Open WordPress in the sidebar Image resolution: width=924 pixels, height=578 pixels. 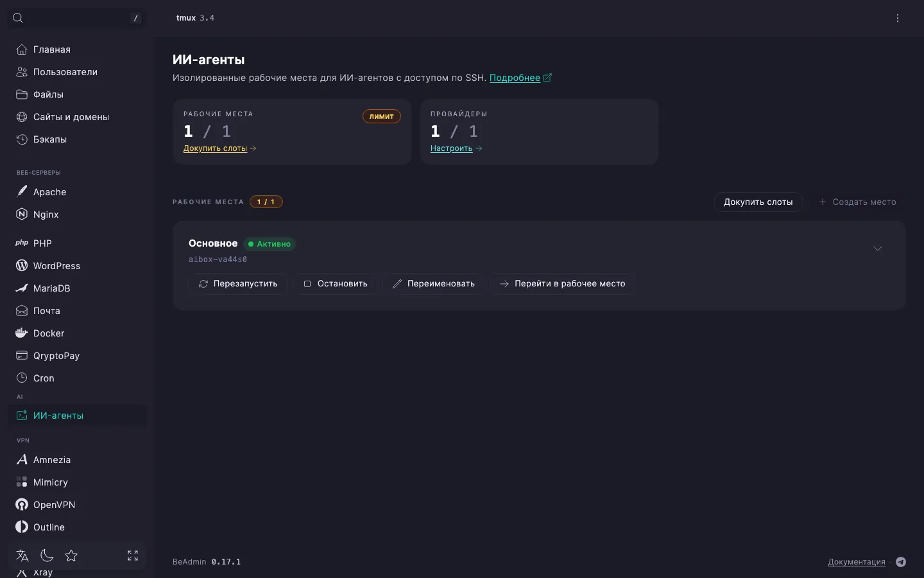point(77,266)
